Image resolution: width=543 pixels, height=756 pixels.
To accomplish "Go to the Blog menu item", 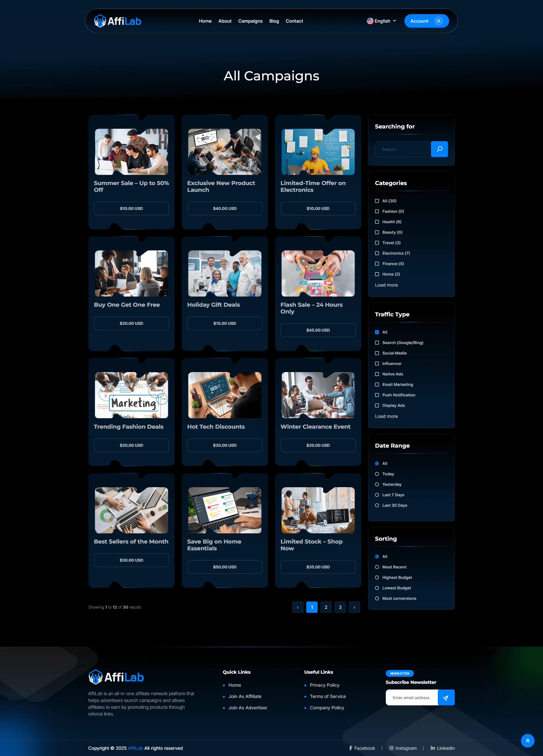I will (x=274, y=21).
